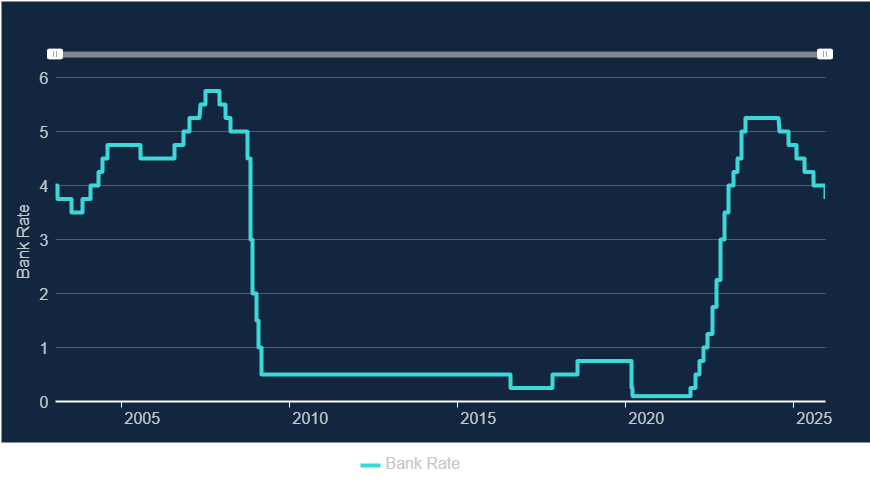This screenshot has height=500, width=870.
Task: Click the line's lowest flat segment near 2021
Action: coord(660,396)
